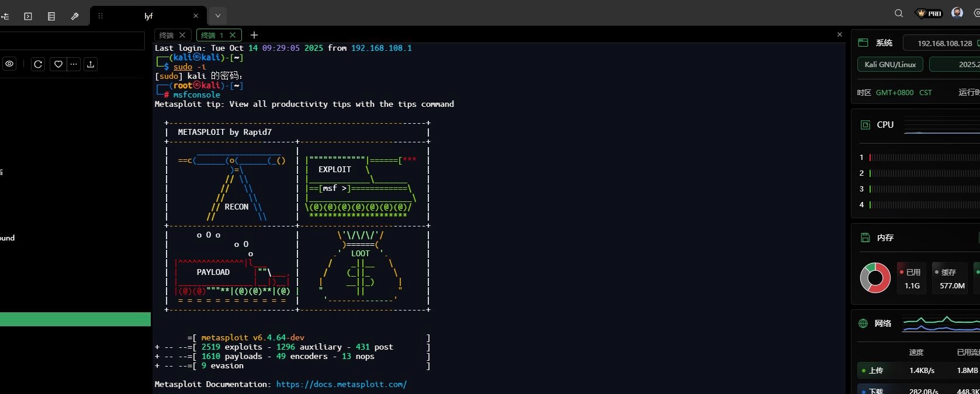Viewport: 980px width, 394px height.
Task: Click CPU core 1 usage bar
Action: [x=924, y=158]
